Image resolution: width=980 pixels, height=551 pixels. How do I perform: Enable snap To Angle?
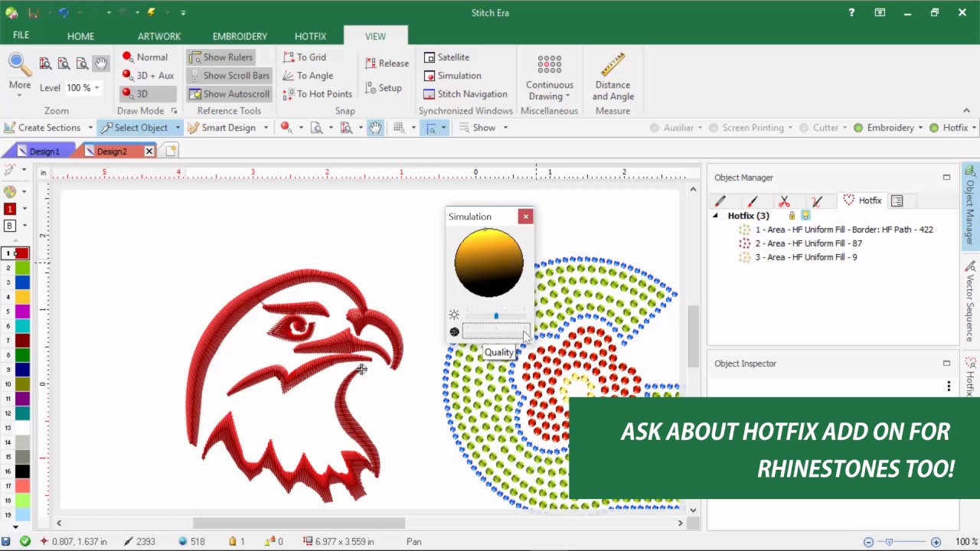point(308,76)
